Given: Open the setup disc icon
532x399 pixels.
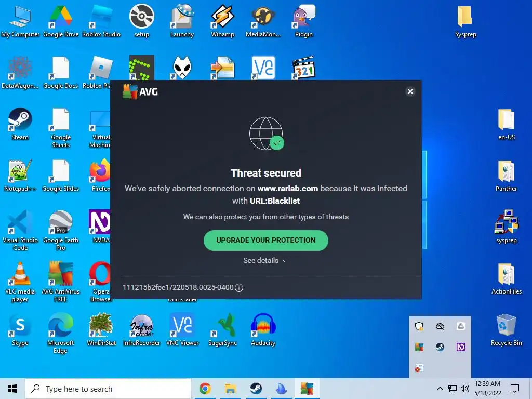Looking at the screenshot, I should coord(141,21).
